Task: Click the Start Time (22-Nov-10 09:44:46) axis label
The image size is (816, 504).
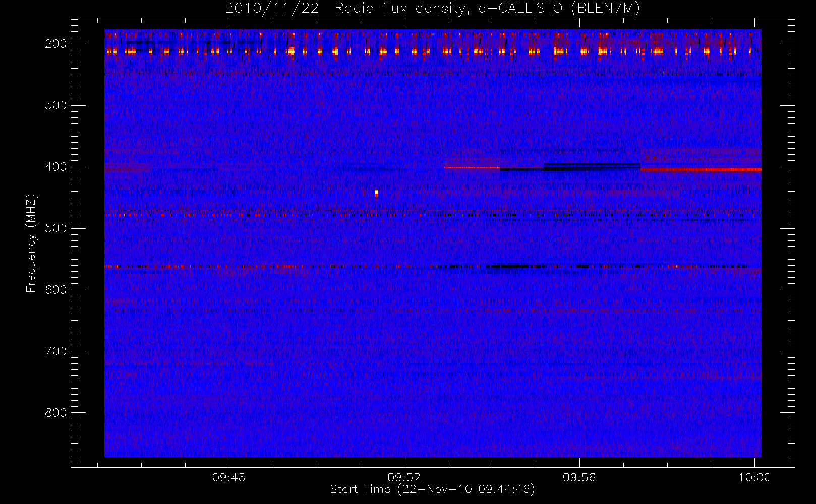Action: pyautogui.click(x=432, y=489)
